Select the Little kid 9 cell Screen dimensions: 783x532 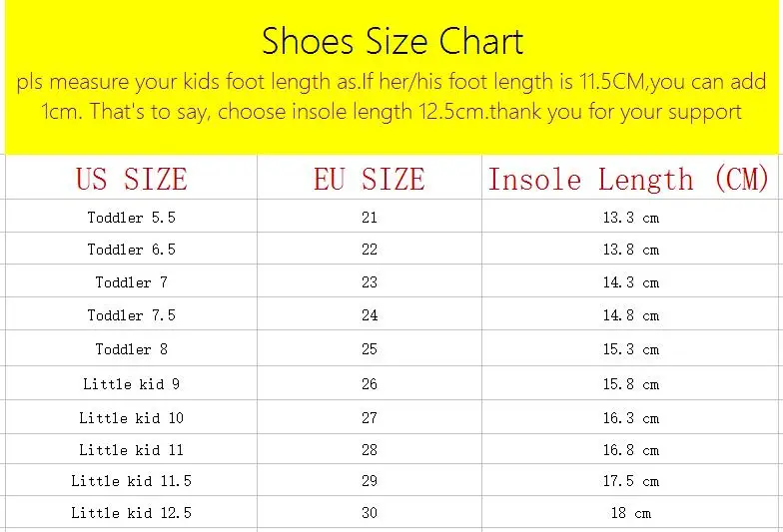[x=132, y=383]
